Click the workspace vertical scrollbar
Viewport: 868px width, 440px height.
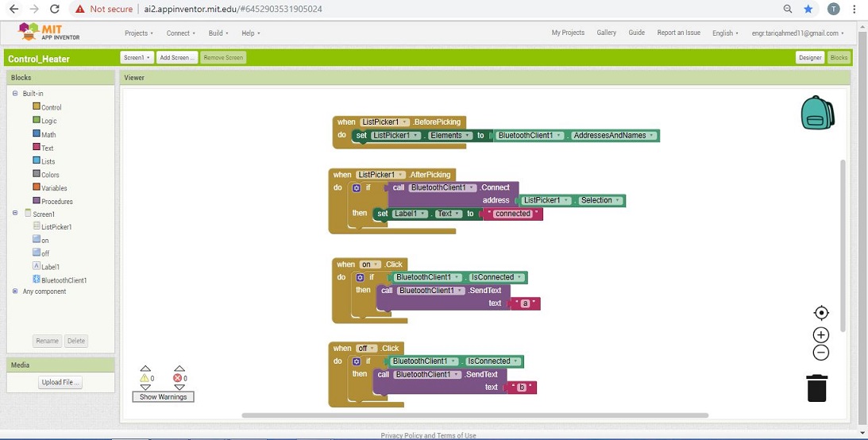pos(843,245)
